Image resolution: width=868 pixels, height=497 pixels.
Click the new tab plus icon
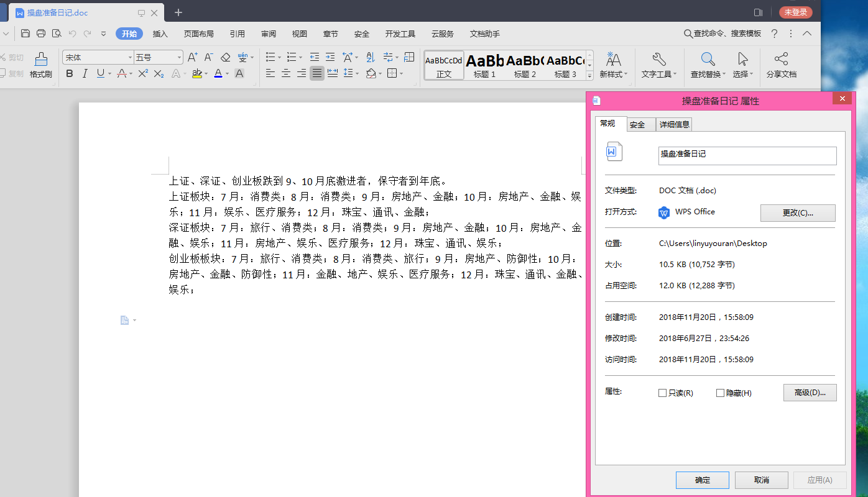click(x=178, y=12)
